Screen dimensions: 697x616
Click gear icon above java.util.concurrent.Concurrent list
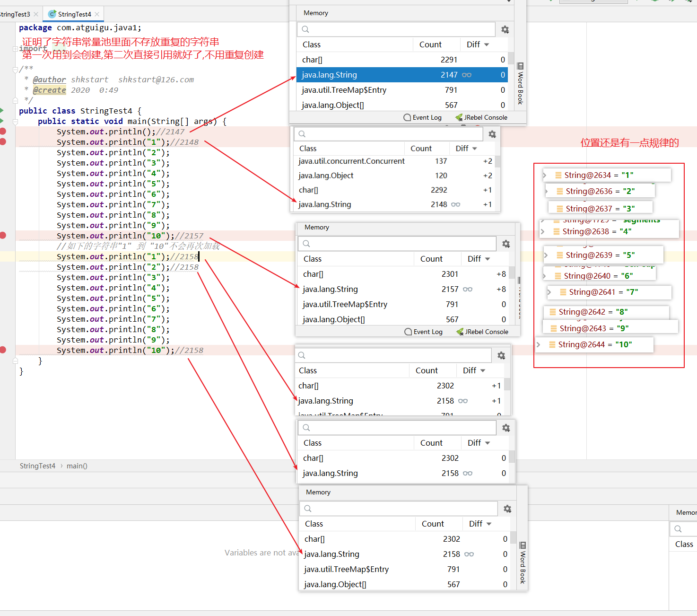(492, 134)
